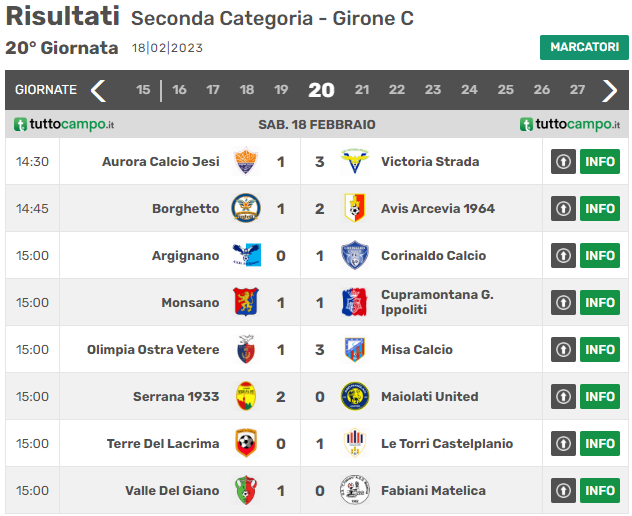The height and width of the screenshot is (516, 632).
Task: Open the Borghetto club crest
Action: (x=245, y=208)
